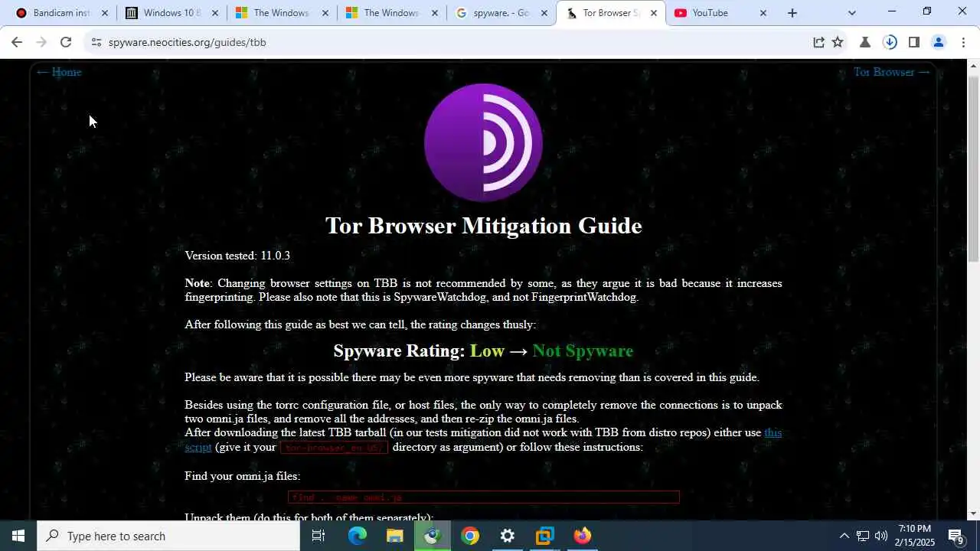Switch to the second The Windows tab
Viewport: 980px width, 551px height.
point(390,13)
